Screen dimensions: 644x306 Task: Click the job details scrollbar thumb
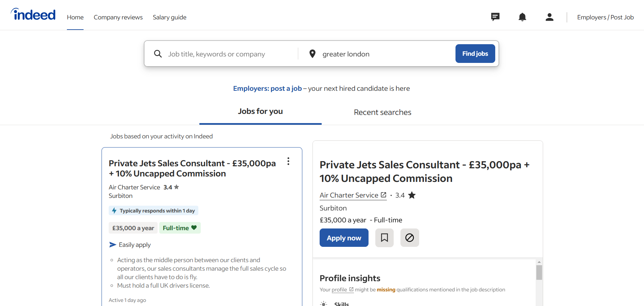point(539,272)
